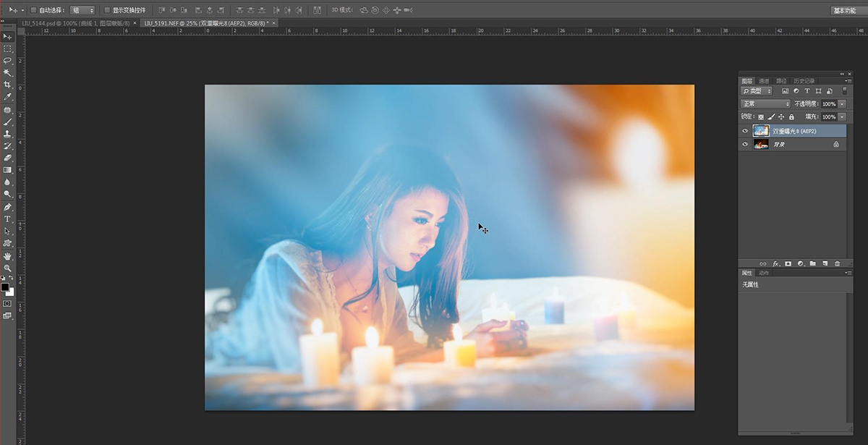Enable the 自动选择 checkbox
Image resolution: width=868 pixels, height=445 pixels.
pos(33,10)
